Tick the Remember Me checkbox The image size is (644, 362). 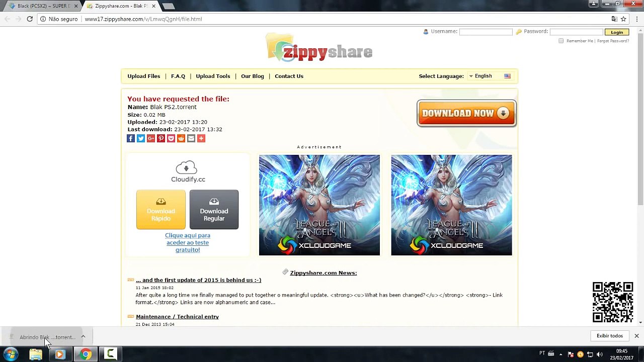(x=561, y=41)
